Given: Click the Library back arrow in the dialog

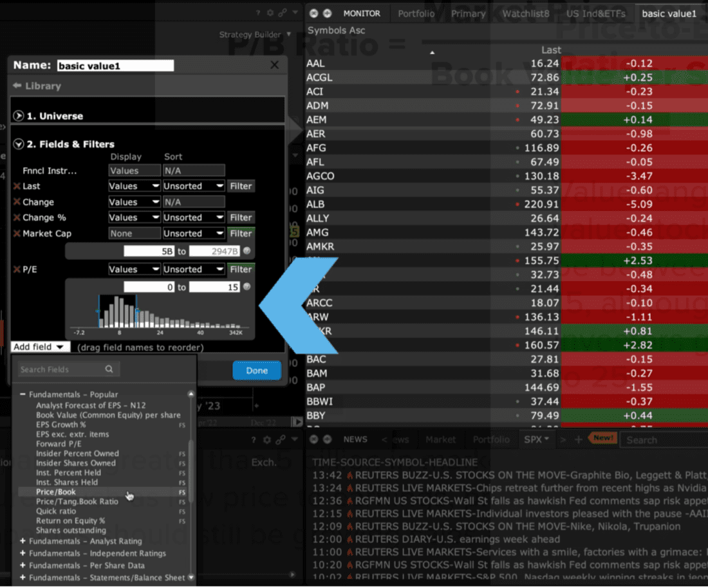Looking at the screenshot, I should pyautogui.click(x=19, y=86).
